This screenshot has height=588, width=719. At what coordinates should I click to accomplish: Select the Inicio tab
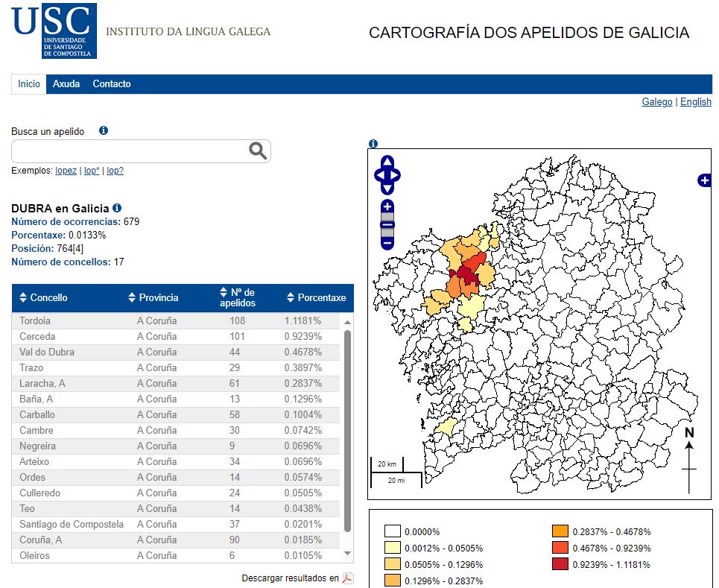coord(29,84)
